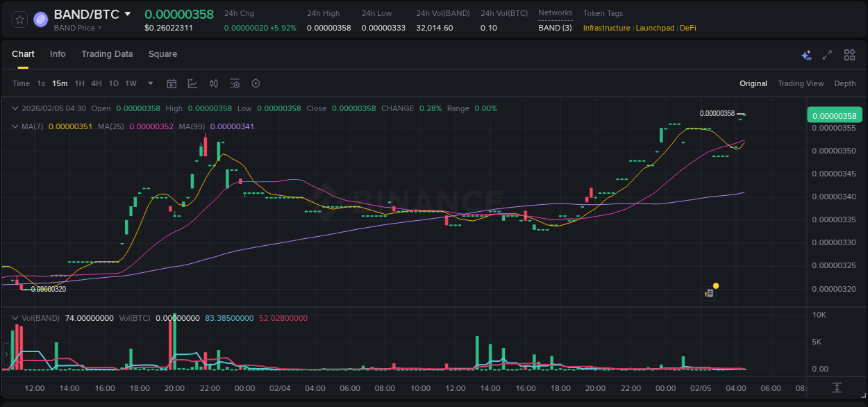Click the news marker icon on the chart
The height and width of the screenshot is (407, 868).
tap(709, 293)
